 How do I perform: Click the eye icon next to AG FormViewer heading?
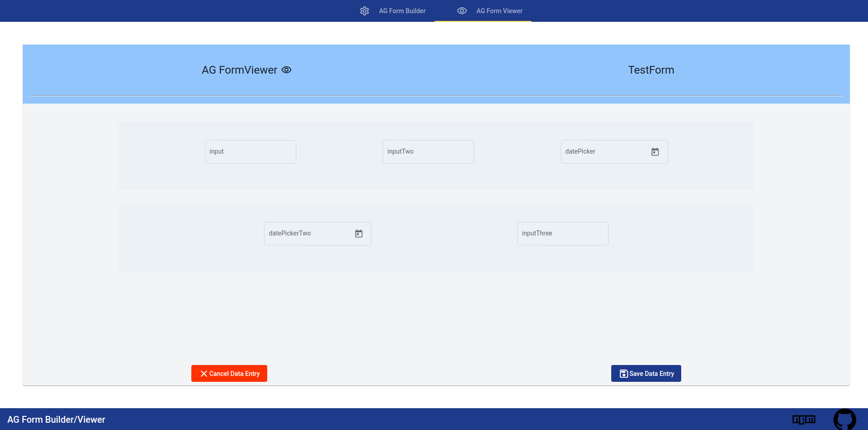(286, 70)
